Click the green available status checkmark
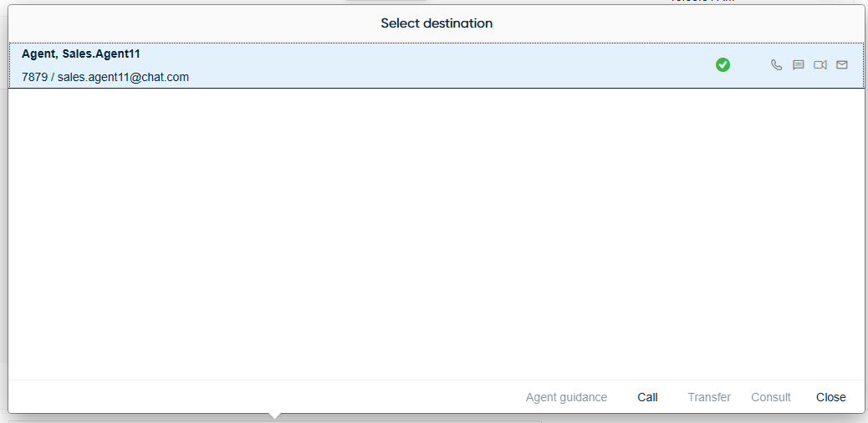 point(722,65)
